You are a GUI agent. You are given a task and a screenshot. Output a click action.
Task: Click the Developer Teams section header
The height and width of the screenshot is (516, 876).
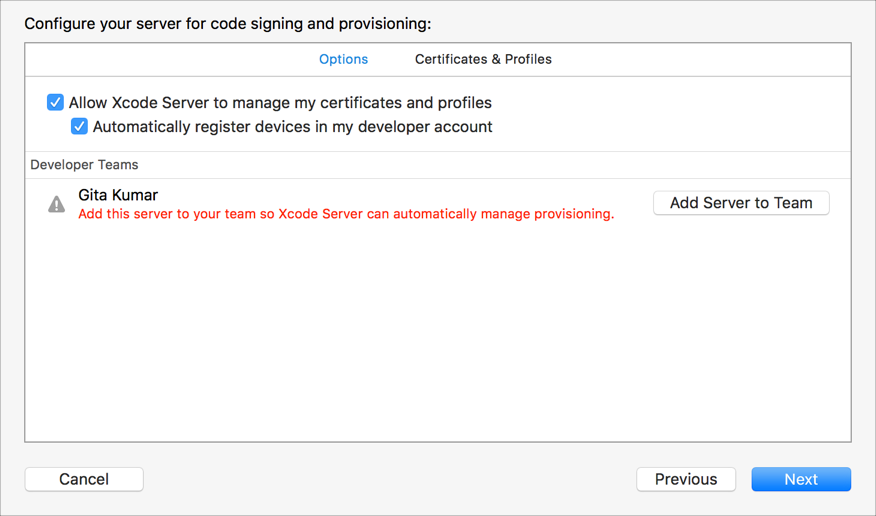(x=85, y=165)
